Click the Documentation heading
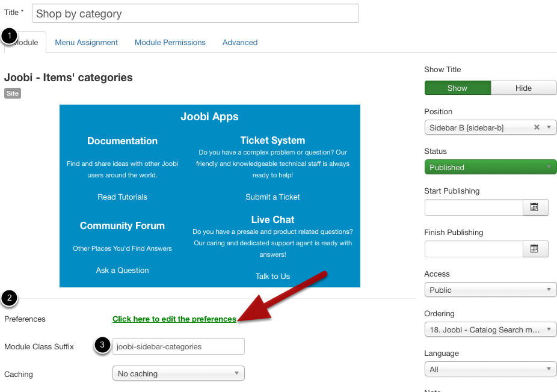Viewport: 557px width, 392px height. pyautogui.click(x=122, y=141)
